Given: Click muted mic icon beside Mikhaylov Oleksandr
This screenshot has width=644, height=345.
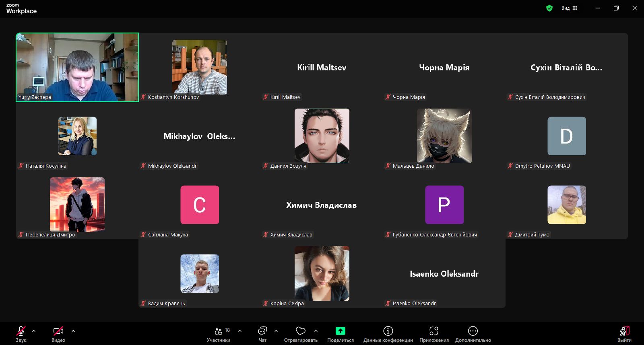Looking at the screenshot, I should point(143,166).
